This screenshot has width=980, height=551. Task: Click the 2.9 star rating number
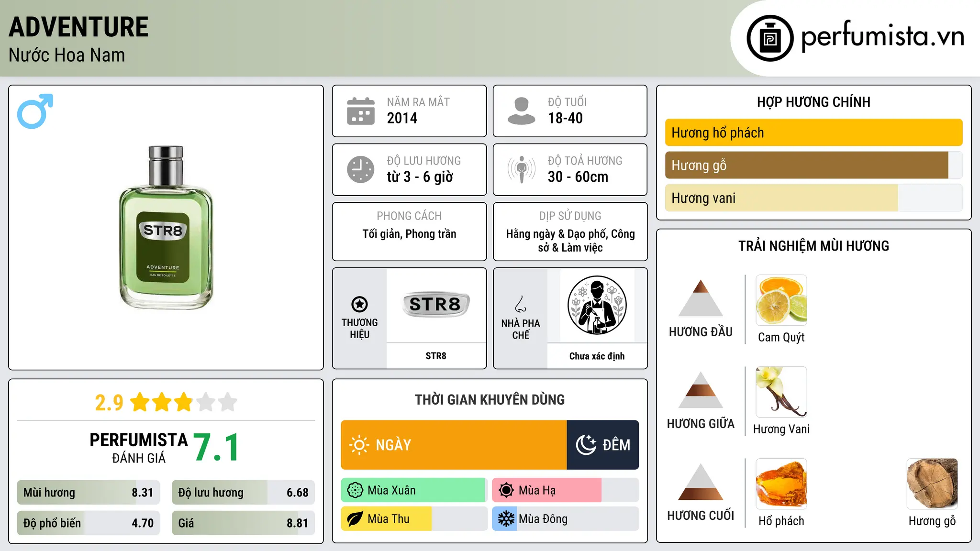(x=109, y=403)
